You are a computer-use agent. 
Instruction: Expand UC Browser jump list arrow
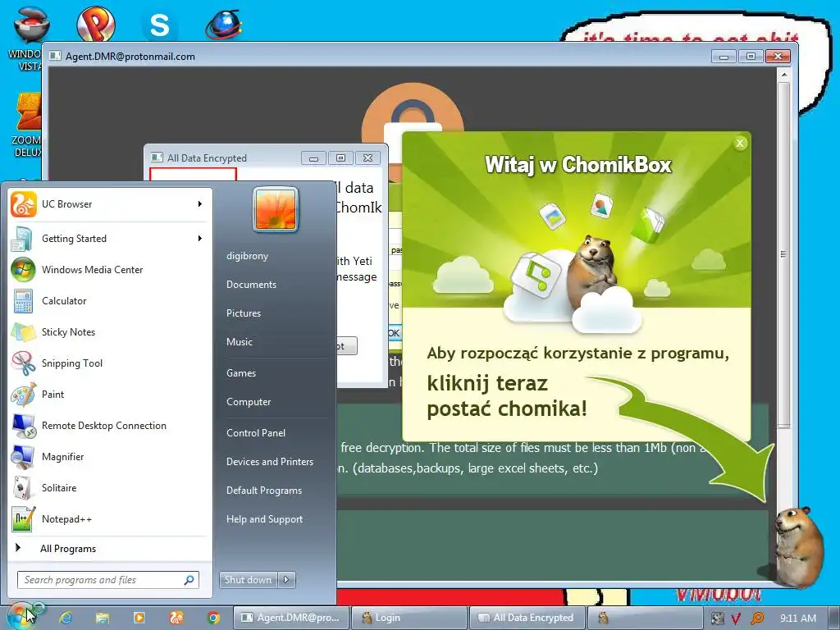click(200, 203)
